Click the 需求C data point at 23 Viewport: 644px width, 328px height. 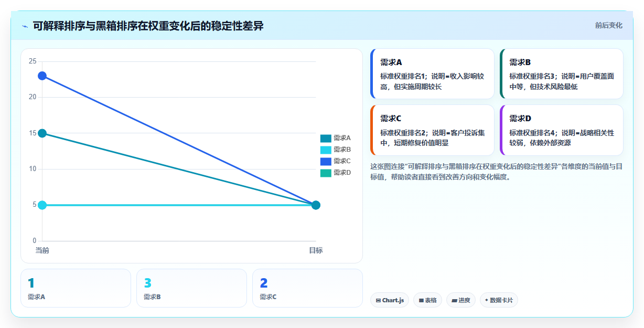pos(42,76)
